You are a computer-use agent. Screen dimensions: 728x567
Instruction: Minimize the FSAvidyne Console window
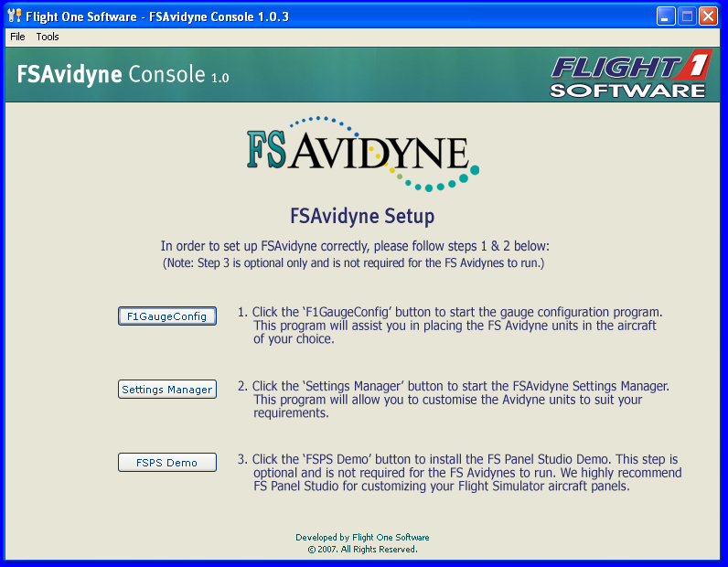pyautogui.click(x=666, y=16)
